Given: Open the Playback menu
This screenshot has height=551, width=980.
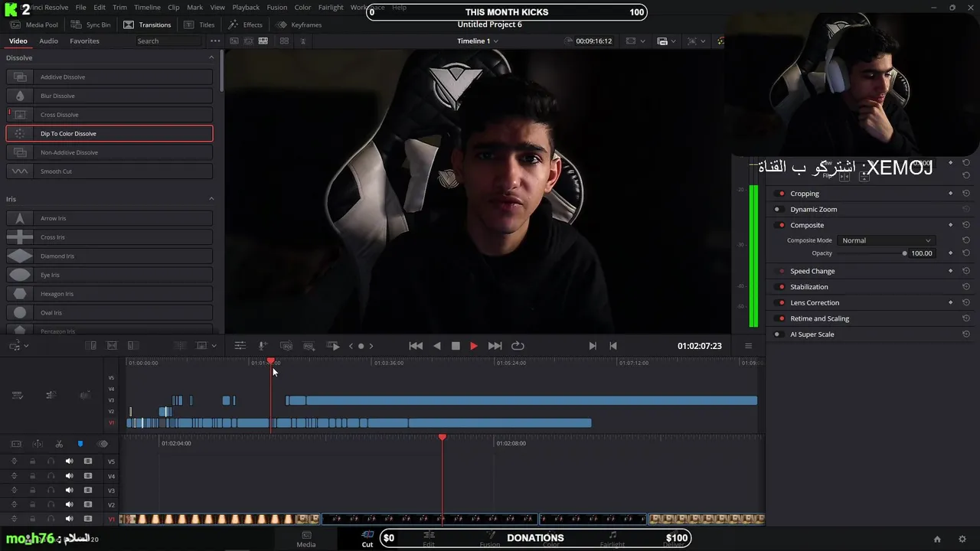Looking at the screenshot, I should coord(246,8).
